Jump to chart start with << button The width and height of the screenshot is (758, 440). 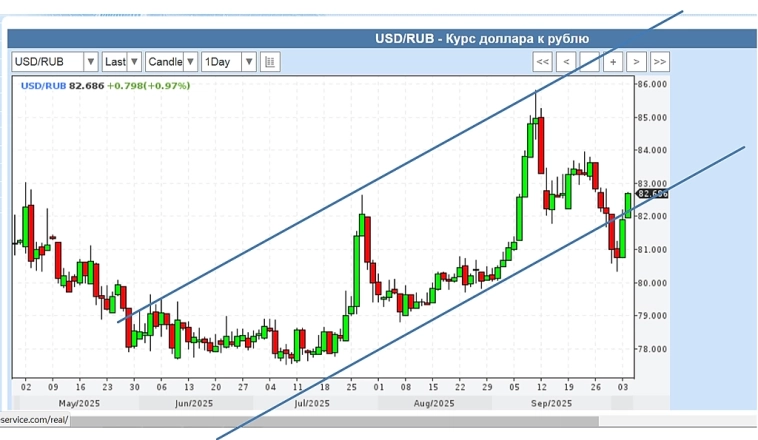coord(543,62)
